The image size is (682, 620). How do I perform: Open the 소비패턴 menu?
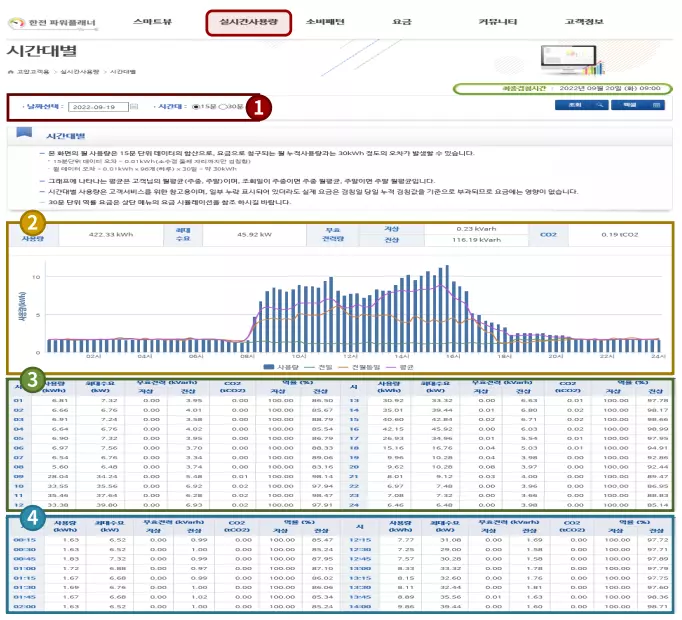coord(325,22)
